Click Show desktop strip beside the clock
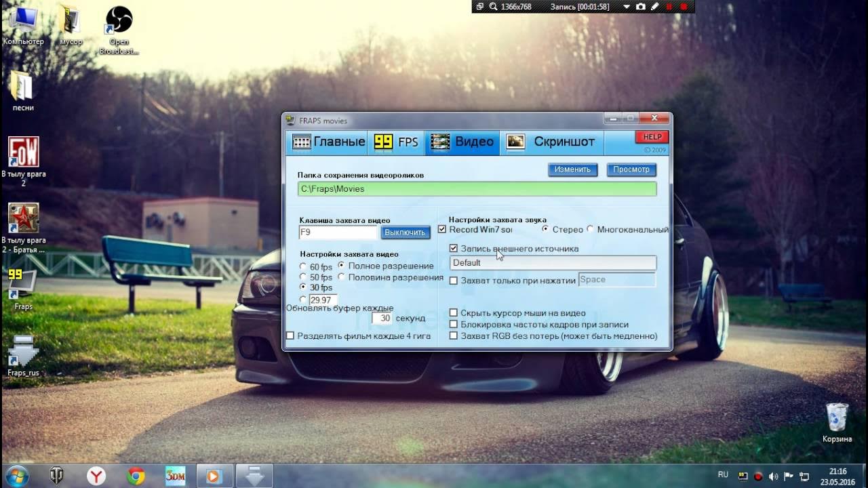The image size is (868, 488). 863,476
